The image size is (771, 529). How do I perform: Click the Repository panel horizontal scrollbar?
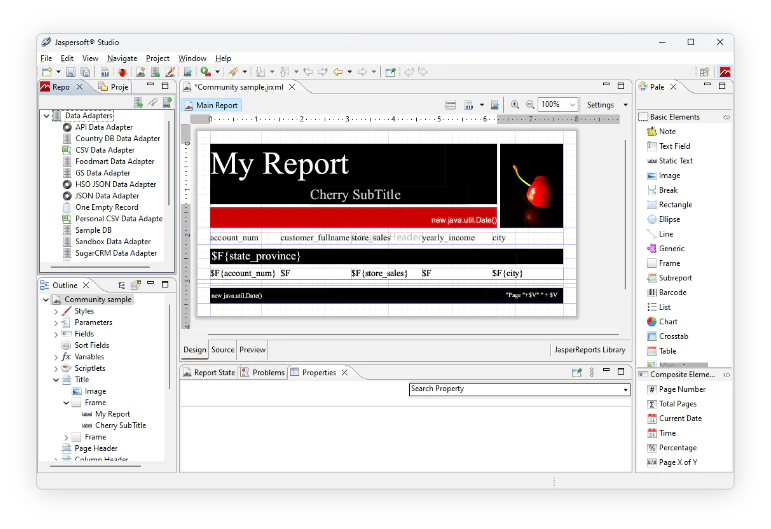click(100, 267)
